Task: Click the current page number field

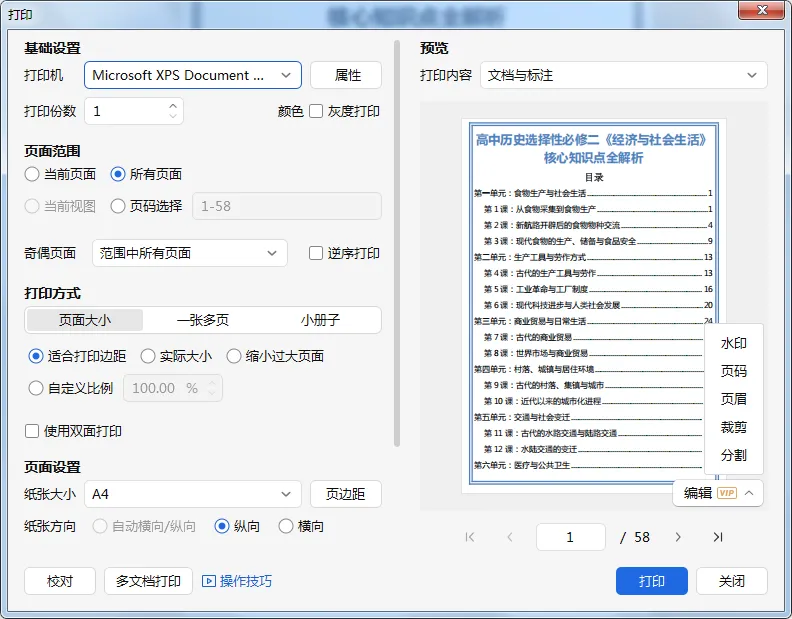Action: point(571,537)
